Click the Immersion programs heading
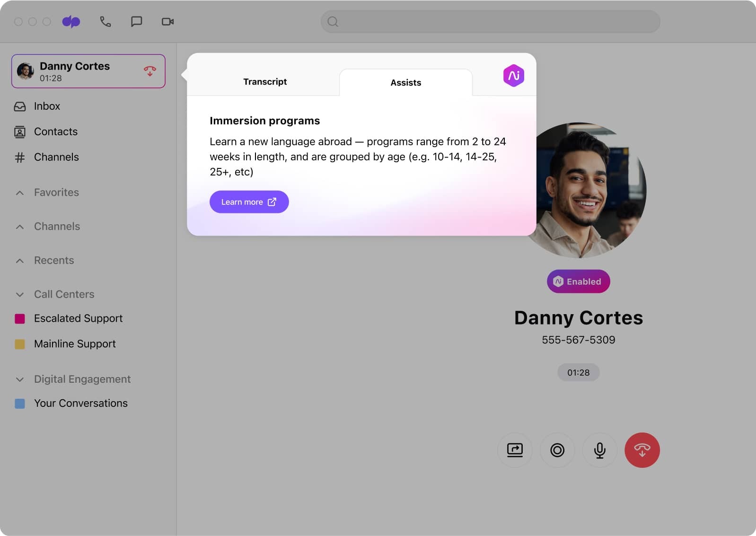The height and width of the screenshot is (536, 756). 265,121
